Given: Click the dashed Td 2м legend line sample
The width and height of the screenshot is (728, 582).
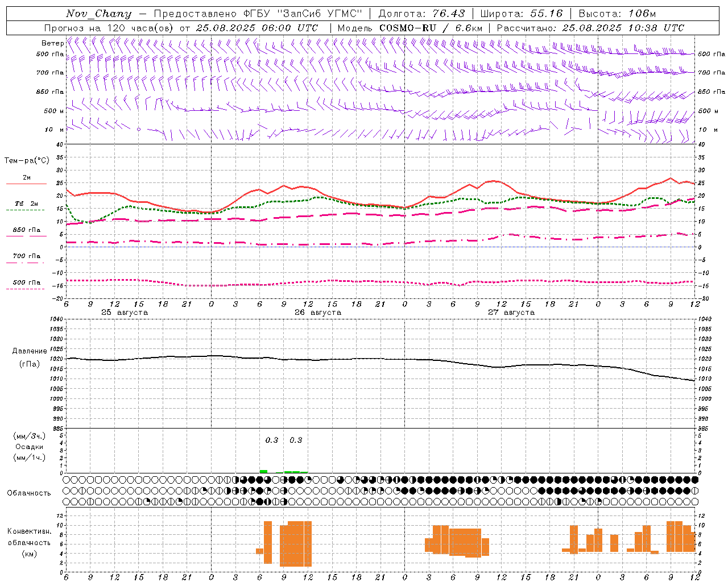Looking at the screenshot, I should click(25, 210).
